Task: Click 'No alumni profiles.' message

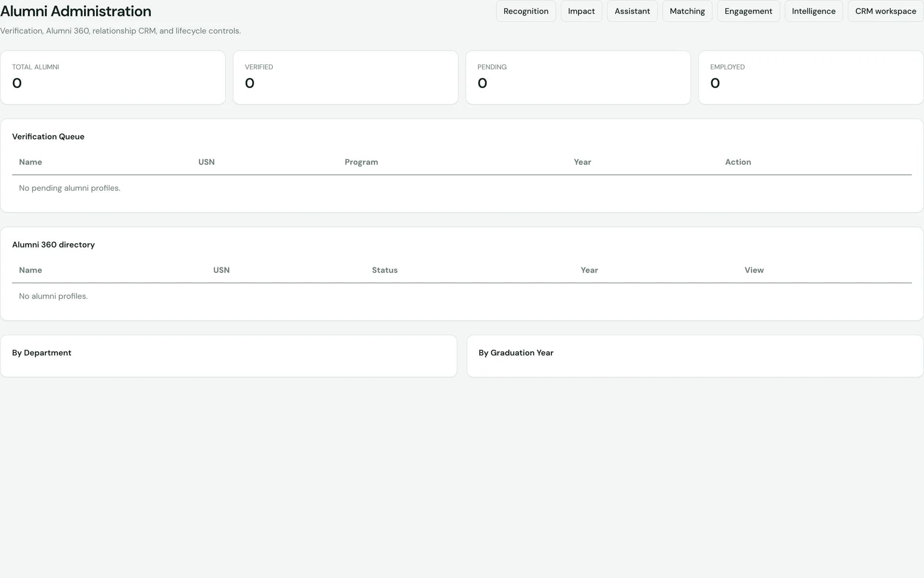Action: pos(53,296)
